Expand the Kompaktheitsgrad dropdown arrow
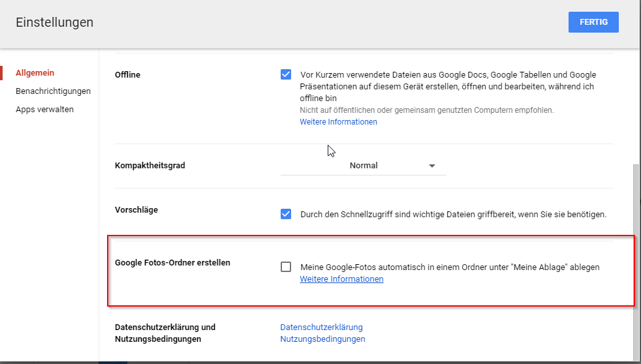This screenshot has width=641, height=364. (432, 166)
